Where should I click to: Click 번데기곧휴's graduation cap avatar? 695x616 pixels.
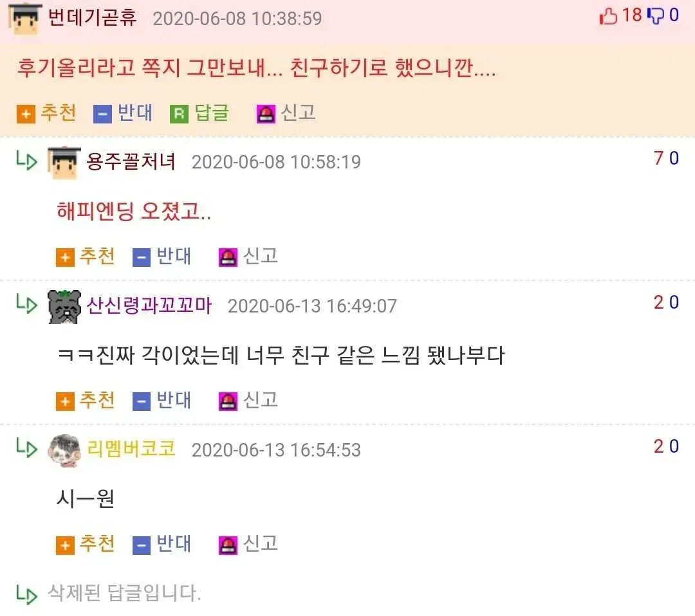pos(25,19)
